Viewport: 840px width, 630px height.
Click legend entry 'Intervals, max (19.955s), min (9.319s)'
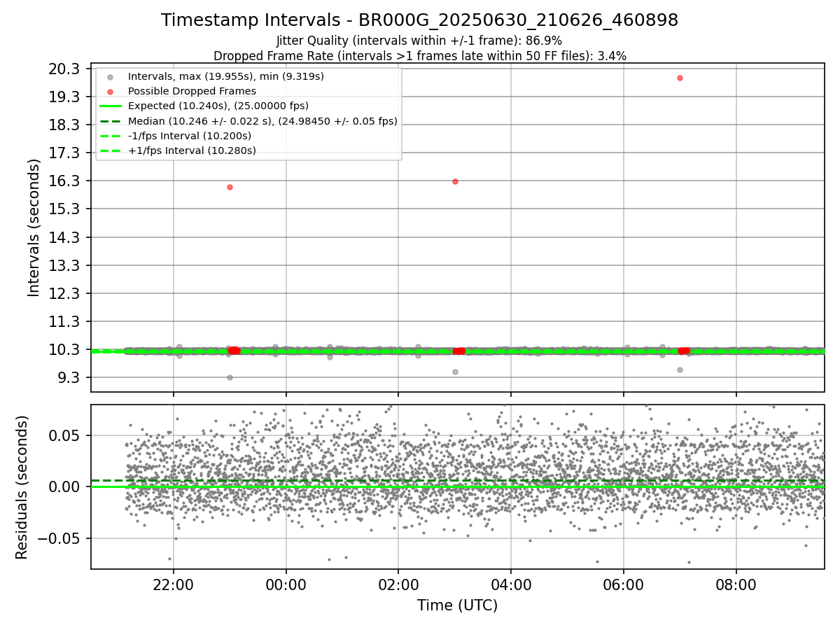click(x=226, y=76)
